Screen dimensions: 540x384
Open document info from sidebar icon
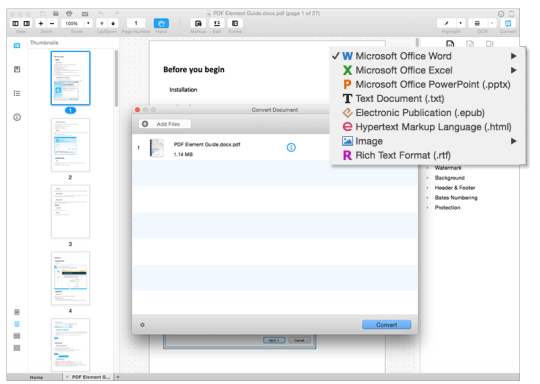(x=17, y=117)
